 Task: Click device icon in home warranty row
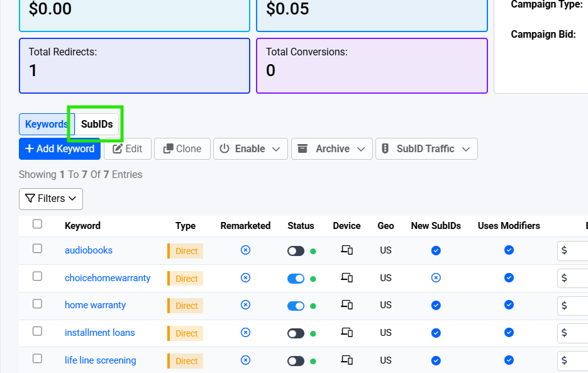pyautogui.click(x=347, y=305)
